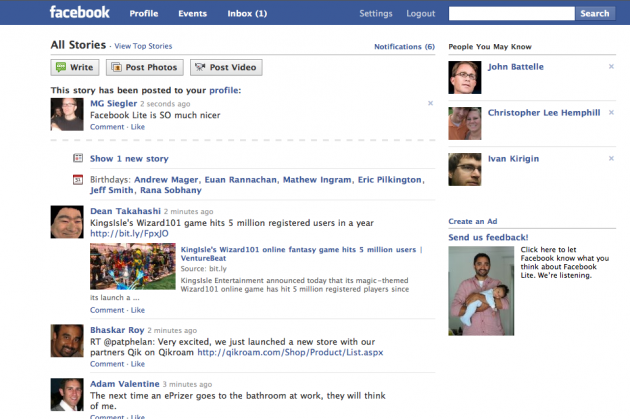
Task: Click the Write speech bubble icon
Action: 61,67
